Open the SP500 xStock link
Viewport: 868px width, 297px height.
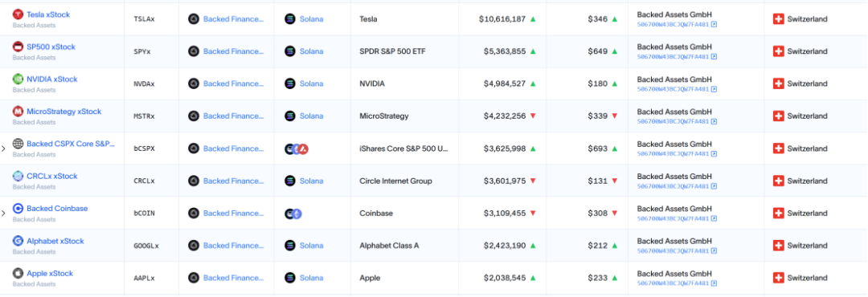tap(51, 47)
